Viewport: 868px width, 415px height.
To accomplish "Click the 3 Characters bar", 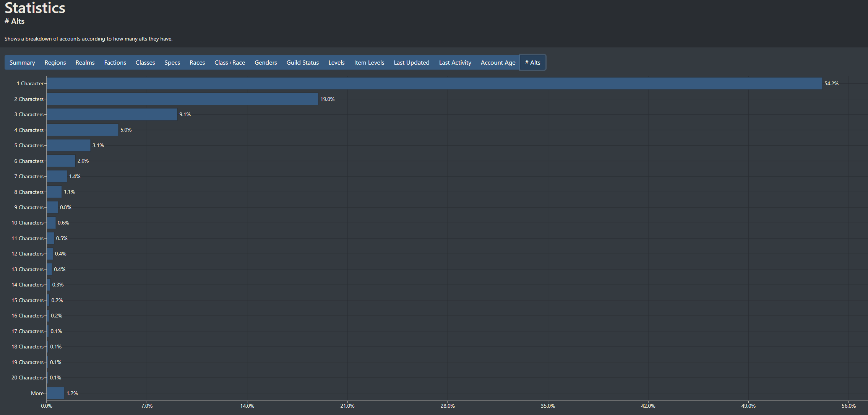I will pyautogui.click(x=112, y=114).
